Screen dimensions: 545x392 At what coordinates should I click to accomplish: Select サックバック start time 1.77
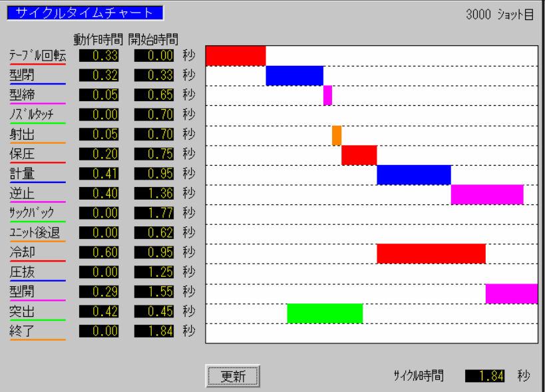click(x=154, y=213)
